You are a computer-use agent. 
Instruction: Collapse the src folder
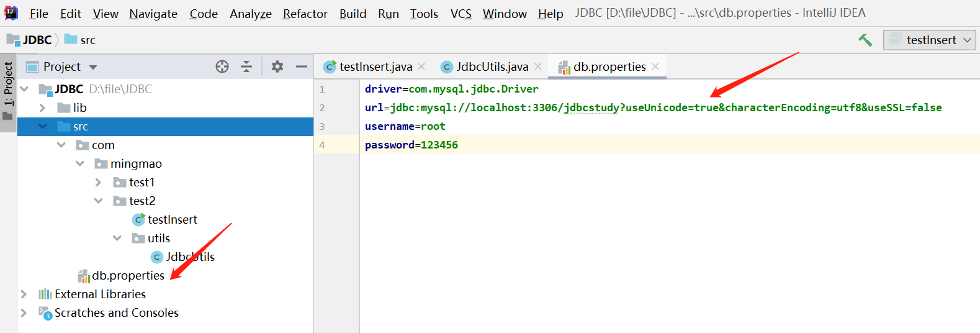tap(42, 126)
